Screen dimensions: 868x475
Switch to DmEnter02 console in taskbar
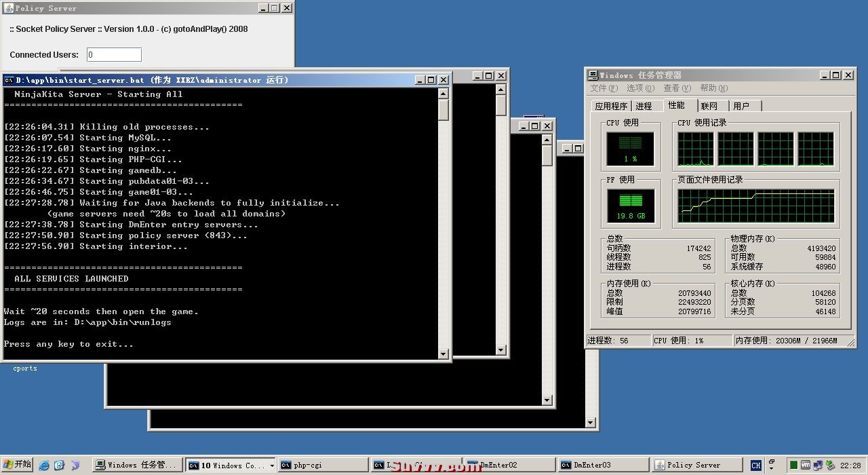click(509, 465)
